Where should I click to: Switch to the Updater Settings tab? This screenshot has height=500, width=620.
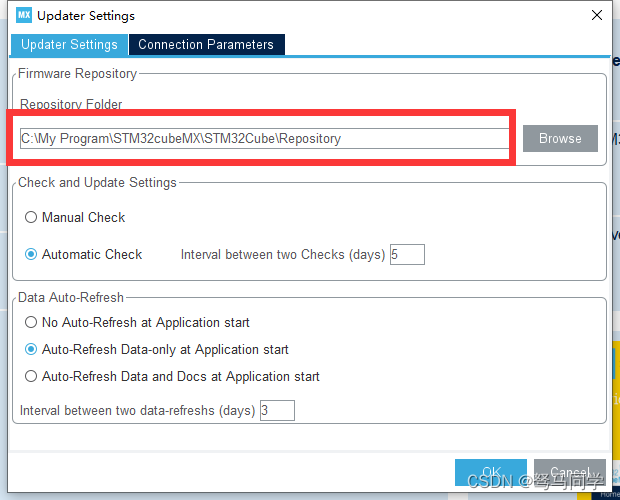coord(69,44)
